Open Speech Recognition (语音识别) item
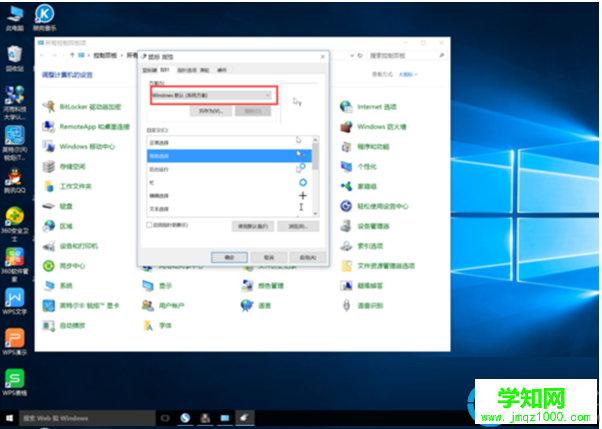The image size is (602, 429). (362, 306)
